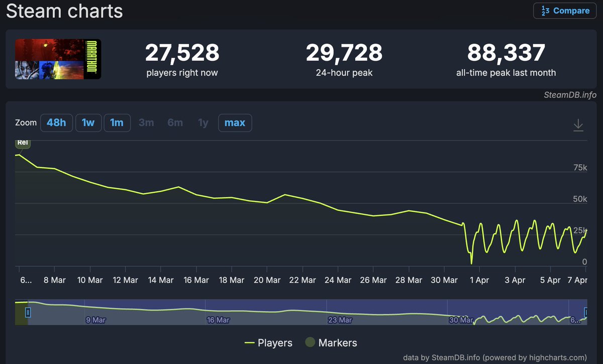The height and width of the screenshot is (364, 603).
Task: Select the disabled 3m zoom option
Action: (x=146, y=123)
